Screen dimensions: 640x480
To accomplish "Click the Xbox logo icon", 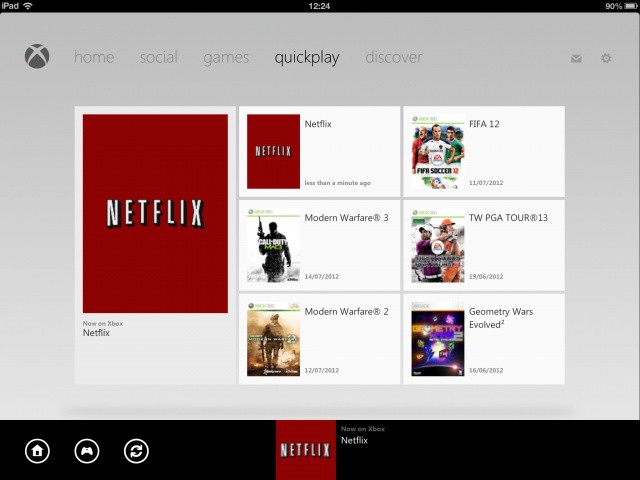I will (x=37, y=57).
